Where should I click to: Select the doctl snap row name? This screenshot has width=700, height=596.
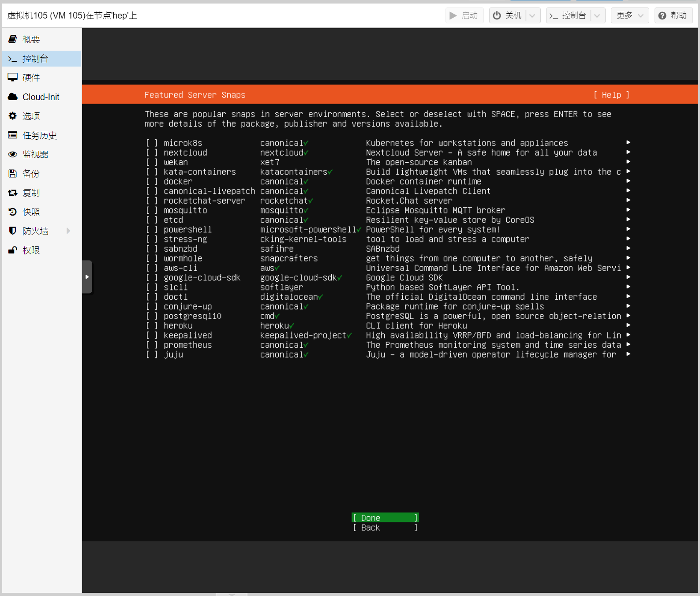point(176,297)
